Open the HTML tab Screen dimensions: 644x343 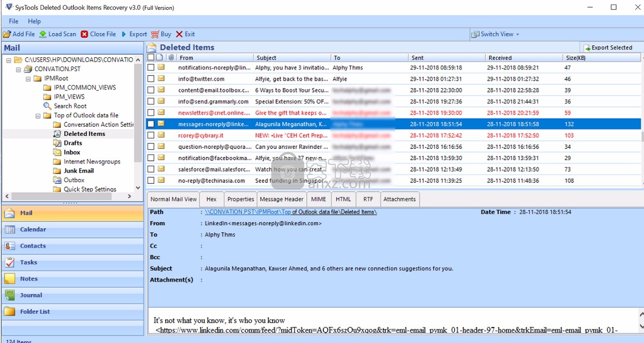(343, 199)
